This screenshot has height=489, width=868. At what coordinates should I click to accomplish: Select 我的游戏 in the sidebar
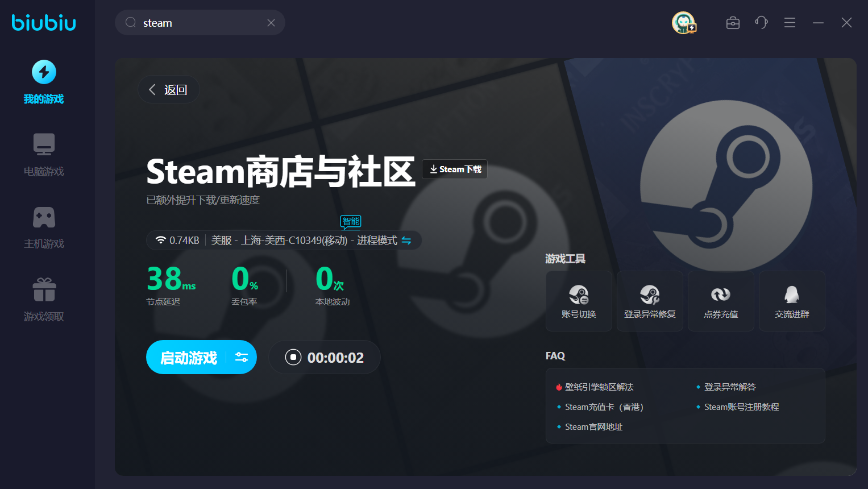[44, 82]
